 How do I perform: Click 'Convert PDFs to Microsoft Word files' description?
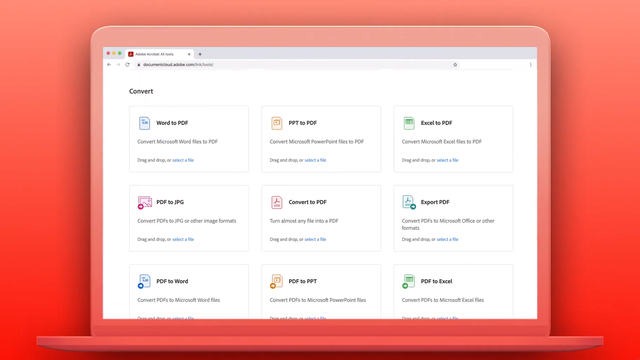[178, 300]
